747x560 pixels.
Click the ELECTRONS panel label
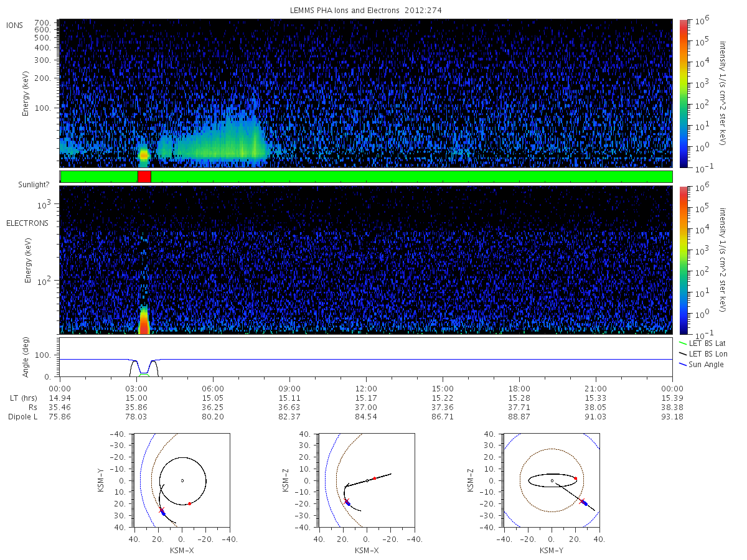pos(27,223)
